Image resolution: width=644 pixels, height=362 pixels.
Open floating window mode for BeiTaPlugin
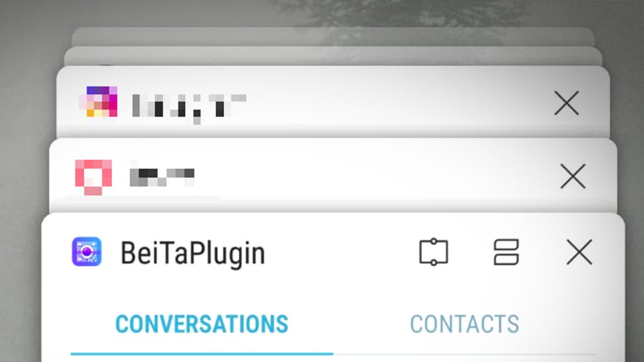coord(433,251)
